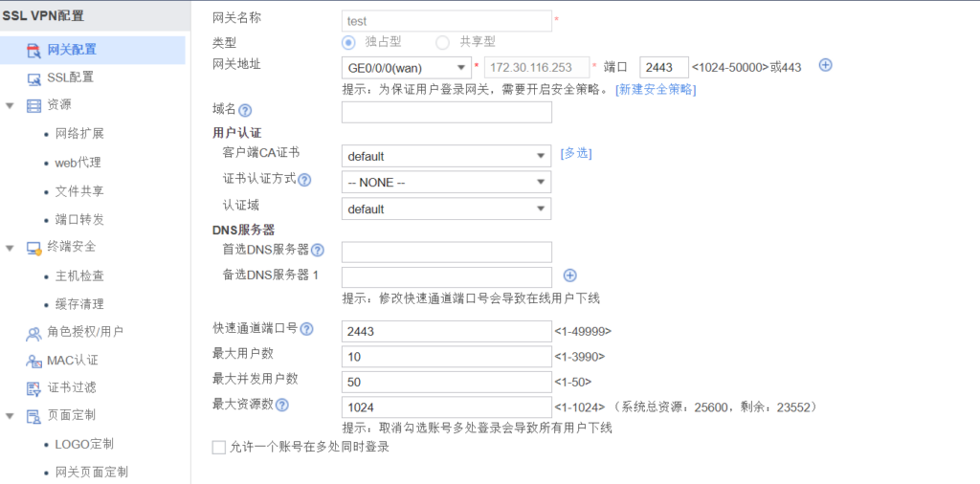Click help icon next to 快速通道端口号

click(307, 329)
